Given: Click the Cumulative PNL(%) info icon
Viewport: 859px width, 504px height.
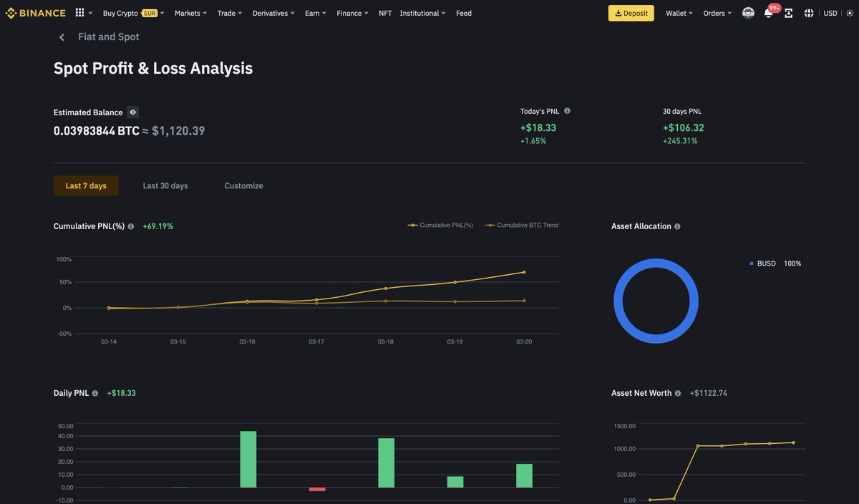Looking at the screenshot, I should (131, 226).
